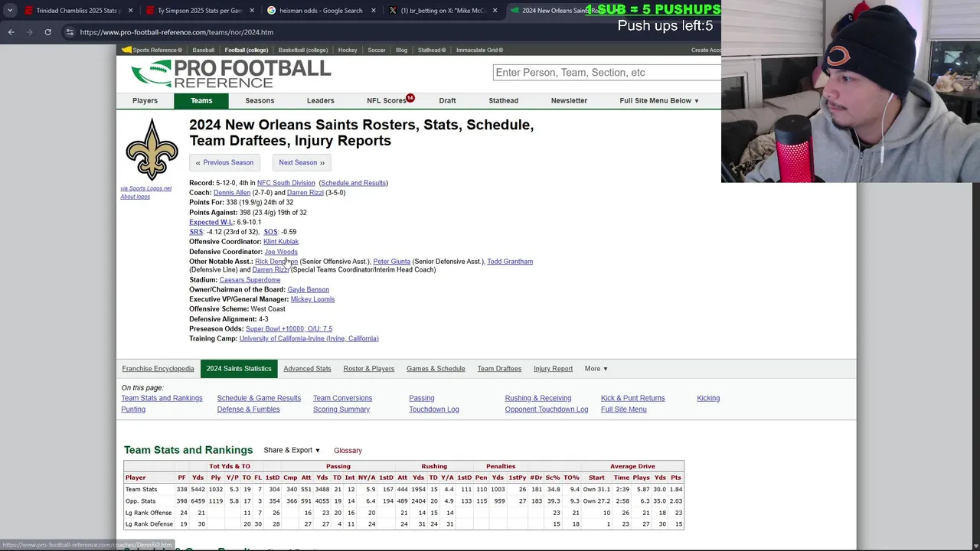This screenshot has width=980, height=551.
Task: Focus the Enter Person, Team, Section search box
Action: (x=606, y=73)
